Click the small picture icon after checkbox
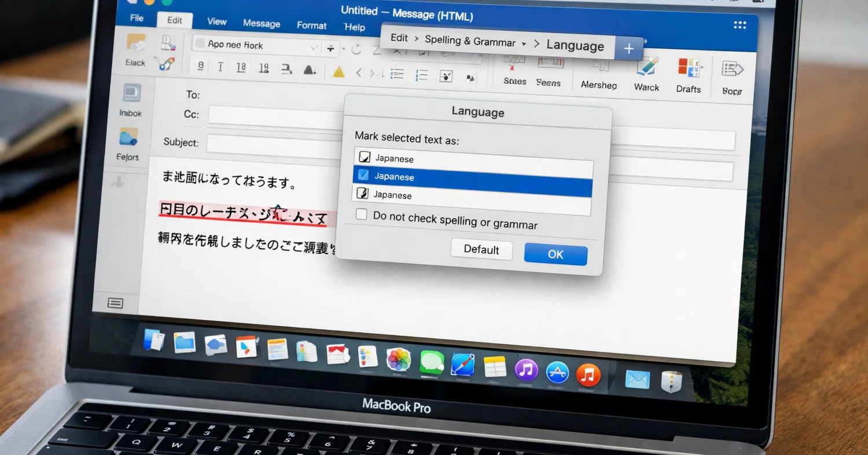The width and height of the screenshot is (868, 455). [x=471, y=78]
